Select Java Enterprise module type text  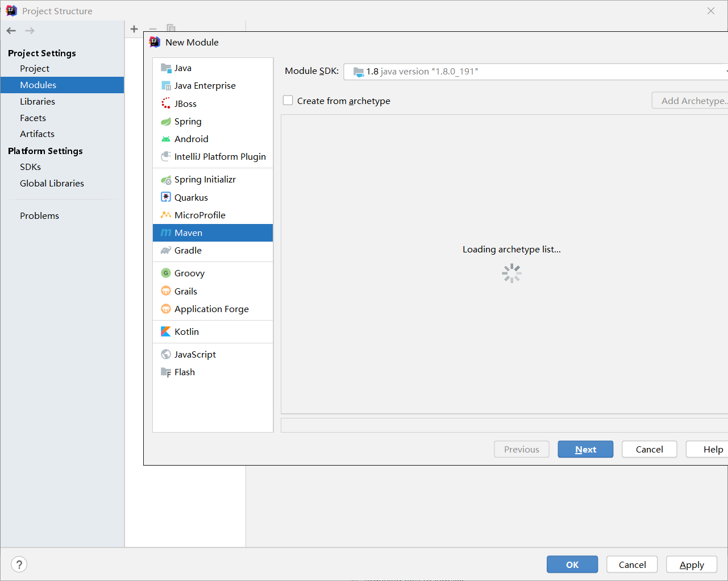[205, 86]
